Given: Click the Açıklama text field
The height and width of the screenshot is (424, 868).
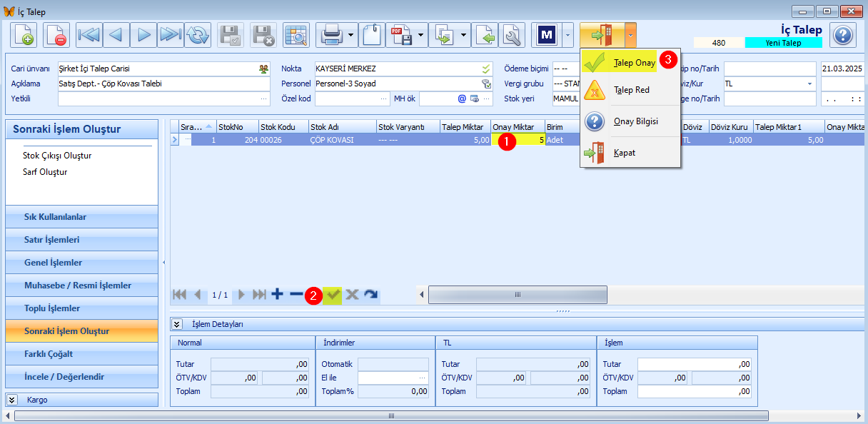Looking at the screenshot, I should [163, 84].
